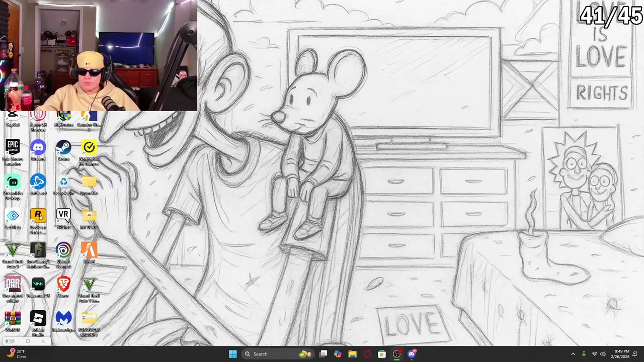Open Copilot from the taskbar
The height and width of the screenshot is (362, 644).
point(338,354)
